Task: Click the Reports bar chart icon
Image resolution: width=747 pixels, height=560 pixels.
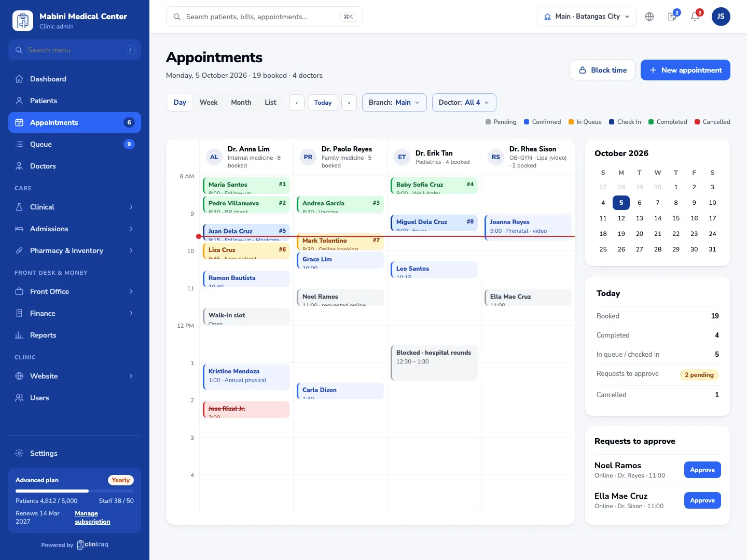Action: 19,335
